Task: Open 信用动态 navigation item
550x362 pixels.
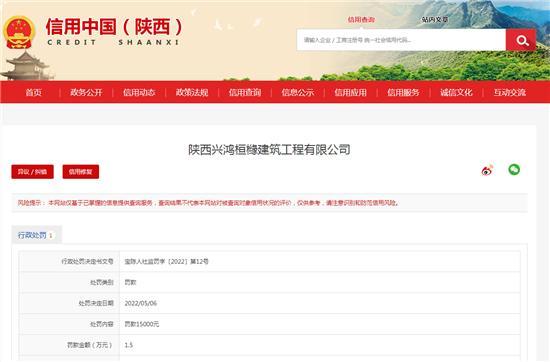Action: tap(139, 93)
